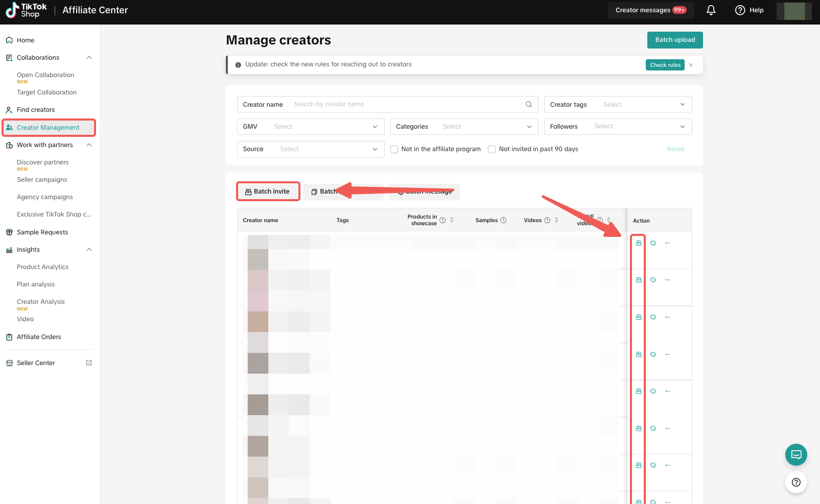Open Sample Requests from sidebar
The image size is (820, 504).
pos(42,232)
